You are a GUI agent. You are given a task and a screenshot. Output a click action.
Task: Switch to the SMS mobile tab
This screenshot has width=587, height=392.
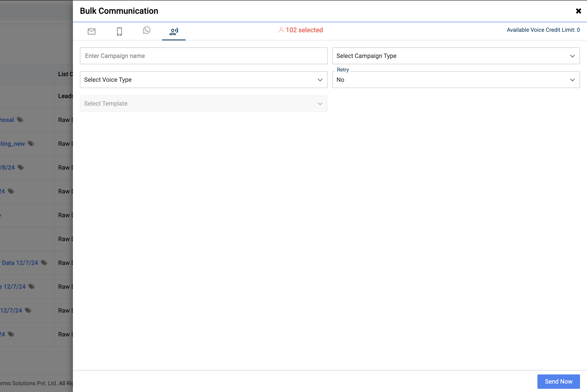(119, 31)
